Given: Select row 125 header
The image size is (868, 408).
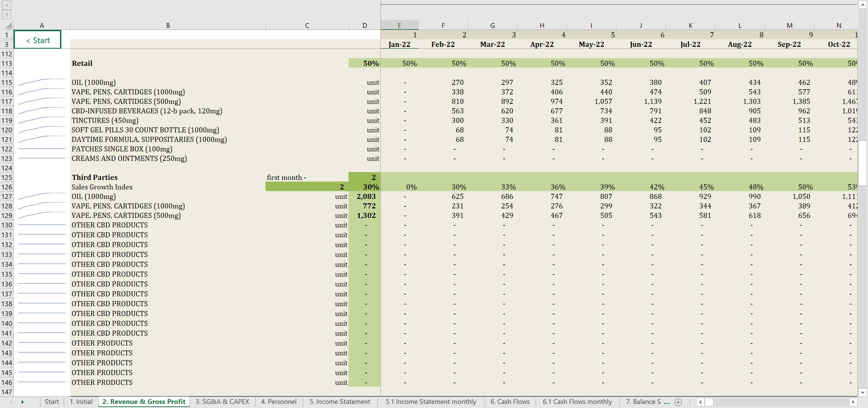Looking at the screenshot, I should click(6, 178).
